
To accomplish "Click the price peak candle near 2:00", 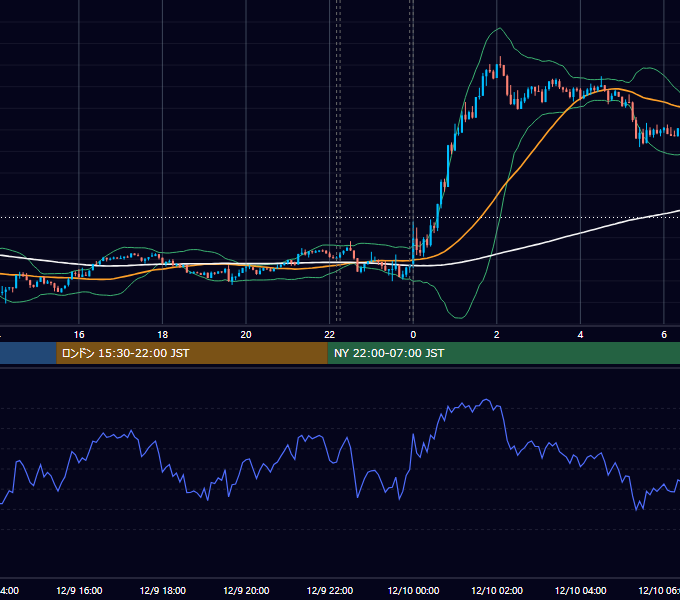I will [x=500, y=62].
